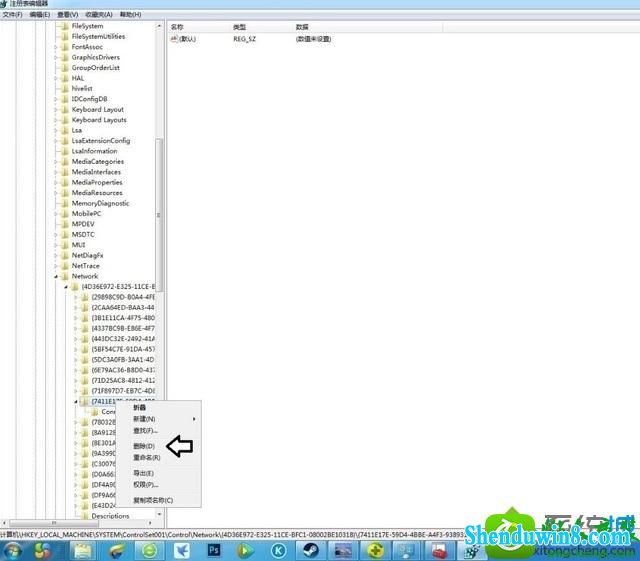Viewport: 640px width, 561px height.
Task: Open the 查看(V) menu
Action: tap(67, 15)
